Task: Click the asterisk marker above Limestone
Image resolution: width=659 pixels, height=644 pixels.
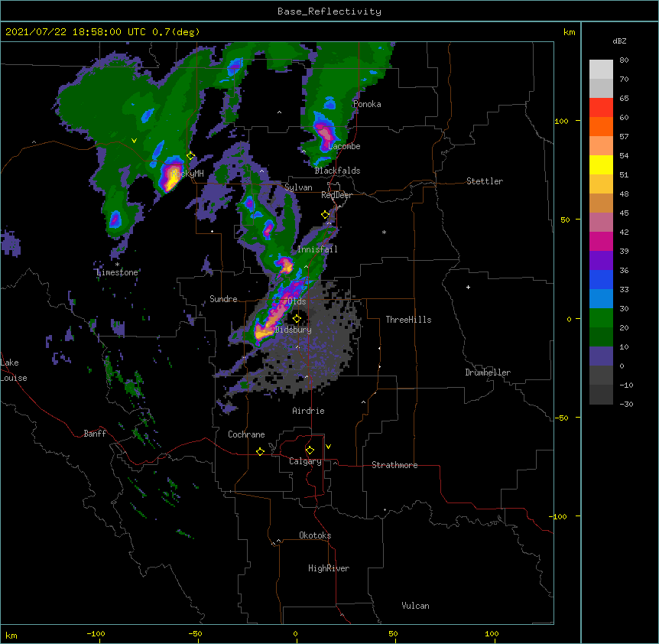Action: coord(117,265)
